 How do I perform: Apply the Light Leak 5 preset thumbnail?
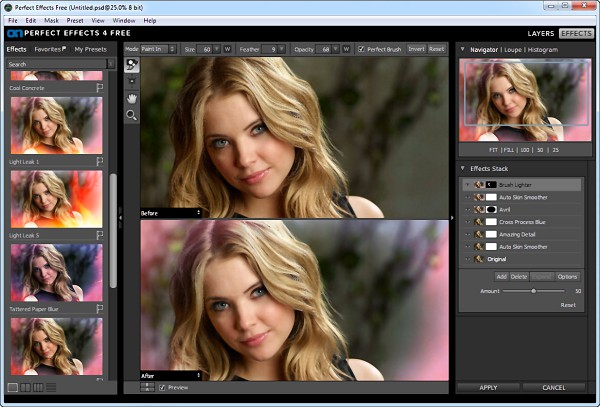pyautogui.click(x=56, y=199)
